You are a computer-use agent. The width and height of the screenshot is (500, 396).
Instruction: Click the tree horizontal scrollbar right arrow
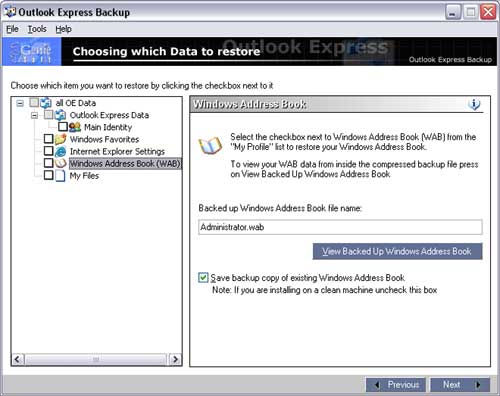[175, 359]
